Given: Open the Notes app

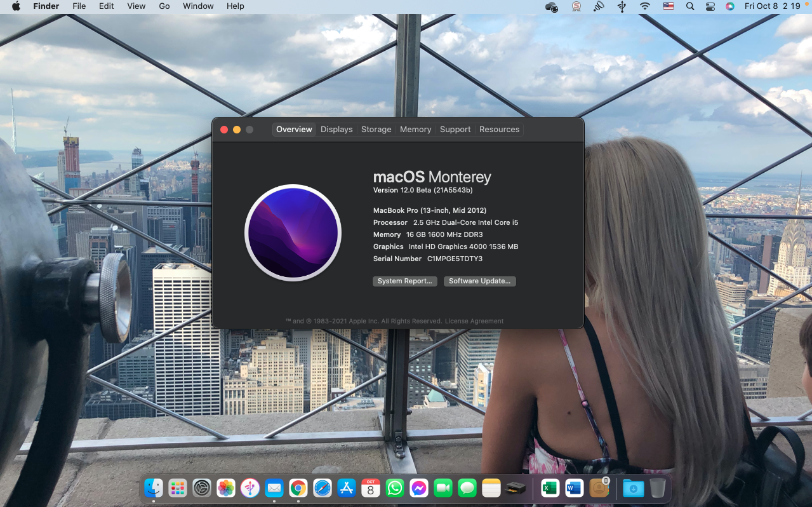Looking at the screenshot, I should coord(491,488).
